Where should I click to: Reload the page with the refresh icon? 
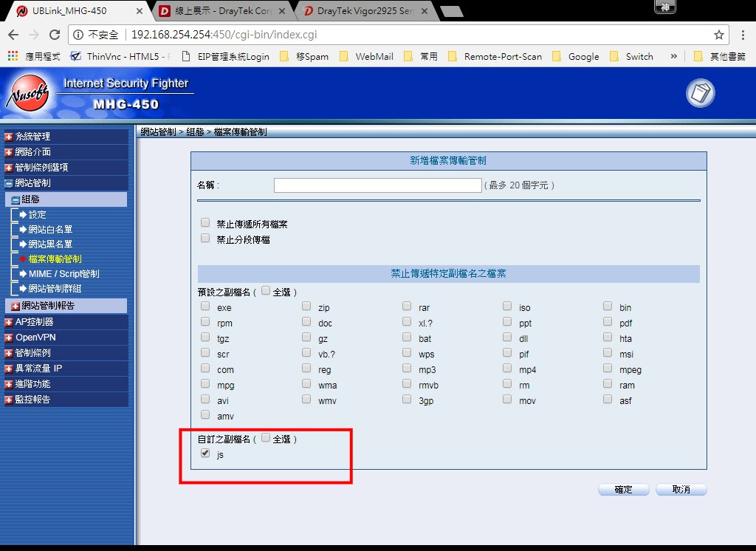(55, 35)
